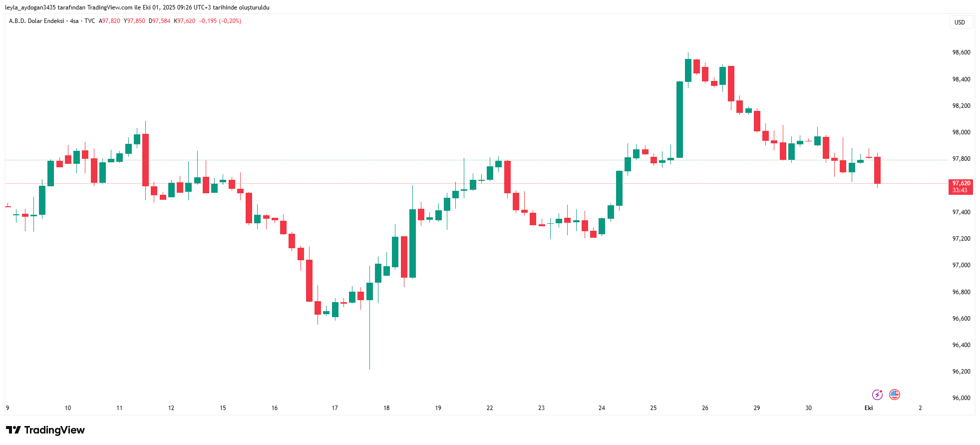Click the K97,620 closing value in the legend
Viewport: 980px width, 445px height.
[185, 21]
